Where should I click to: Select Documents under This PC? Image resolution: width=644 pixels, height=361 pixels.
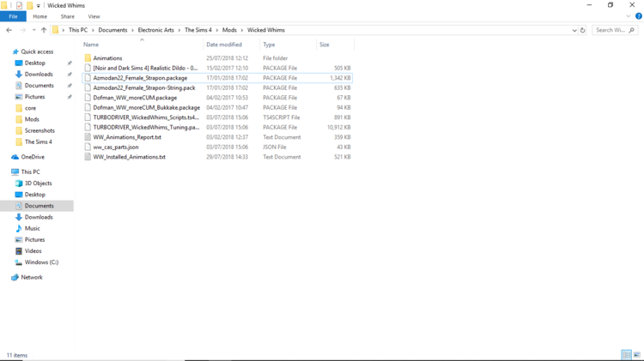(x=39, y=206)
